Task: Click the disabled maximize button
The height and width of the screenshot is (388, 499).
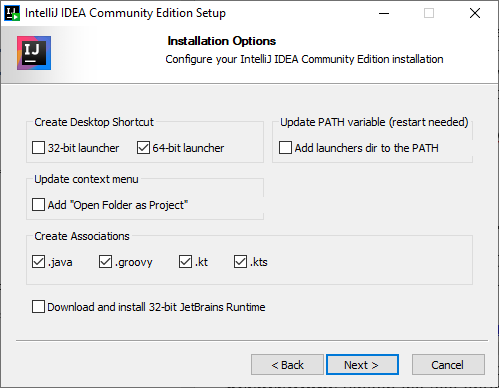Action: 429,13
